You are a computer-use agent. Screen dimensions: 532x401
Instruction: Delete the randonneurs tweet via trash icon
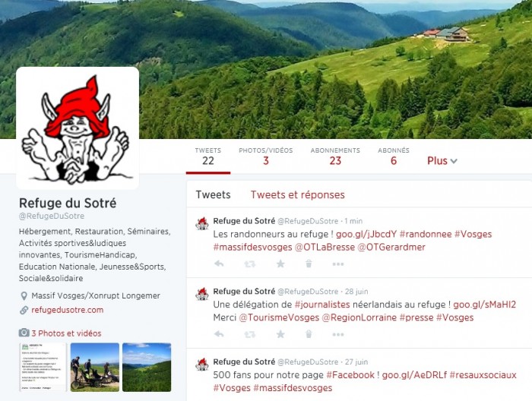[309, 264]
